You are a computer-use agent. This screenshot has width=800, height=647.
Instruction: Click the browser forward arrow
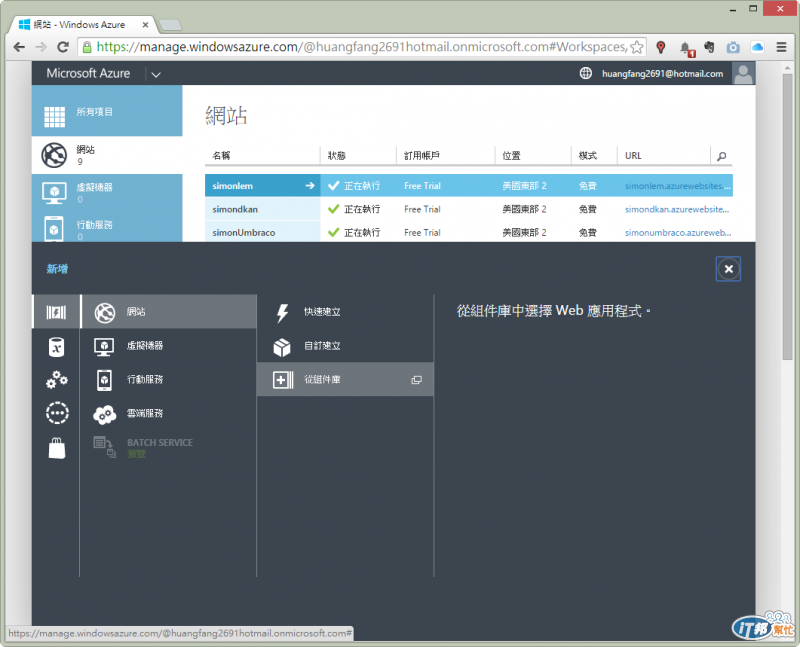(x=41, y=47)
